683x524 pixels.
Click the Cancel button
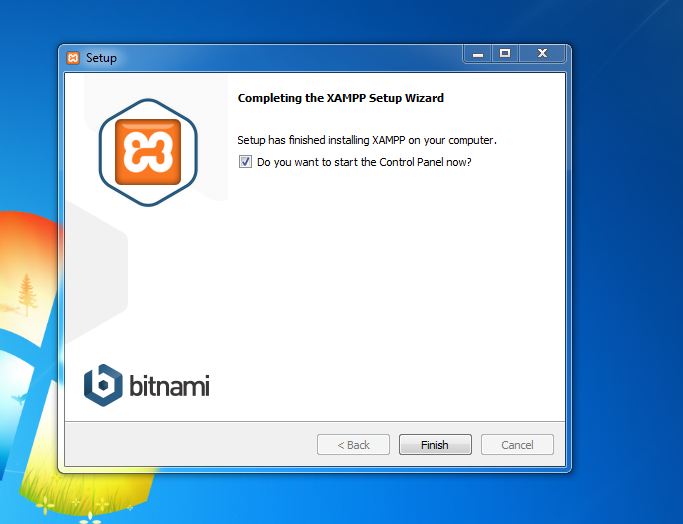(517, 445)
